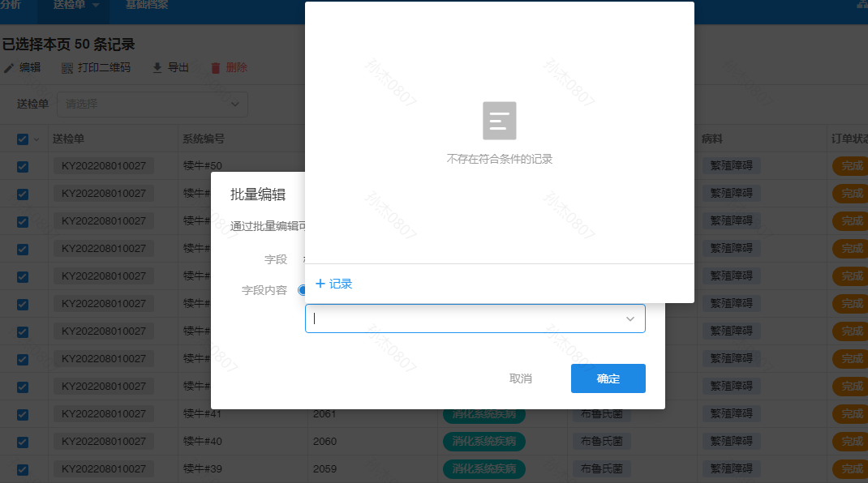Uncheck the first row checkbox for 犊牛#50

click(23, 166)
